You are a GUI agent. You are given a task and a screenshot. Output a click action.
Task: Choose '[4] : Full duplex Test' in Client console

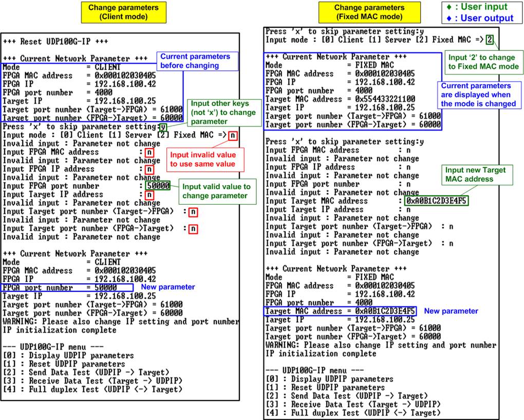[x=92, y=390]
